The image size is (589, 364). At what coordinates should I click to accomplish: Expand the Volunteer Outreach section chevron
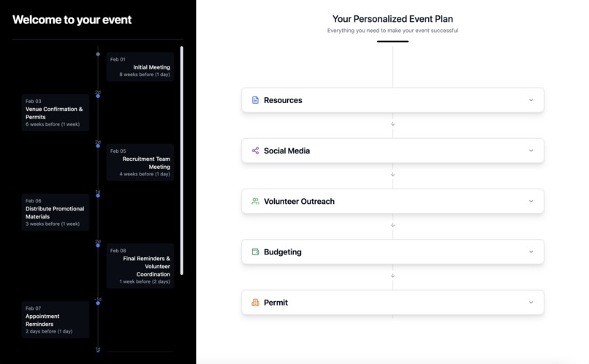click(531, 201)
